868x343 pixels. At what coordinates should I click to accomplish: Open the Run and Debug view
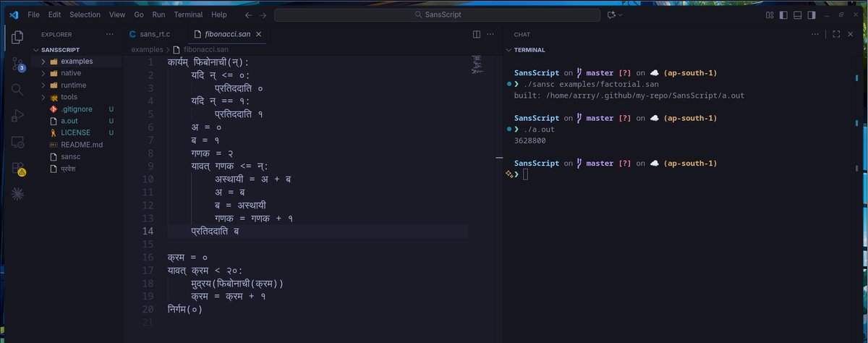(x=17, y=116)
